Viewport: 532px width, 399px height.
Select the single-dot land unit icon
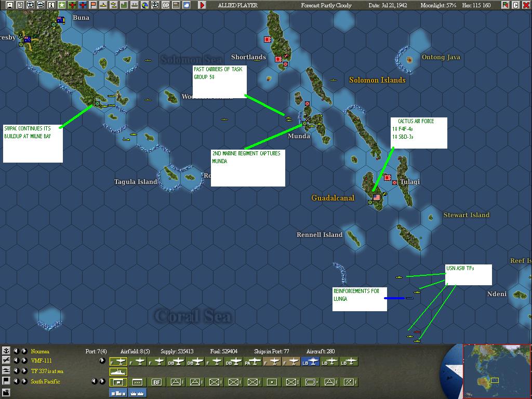tap(272, 382)
